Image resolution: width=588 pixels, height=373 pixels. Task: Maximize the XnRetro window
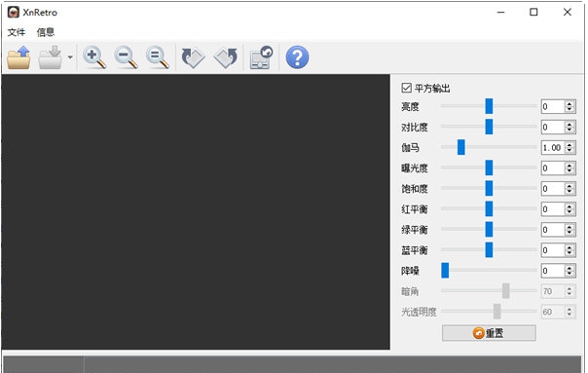(x=533, y=13)
